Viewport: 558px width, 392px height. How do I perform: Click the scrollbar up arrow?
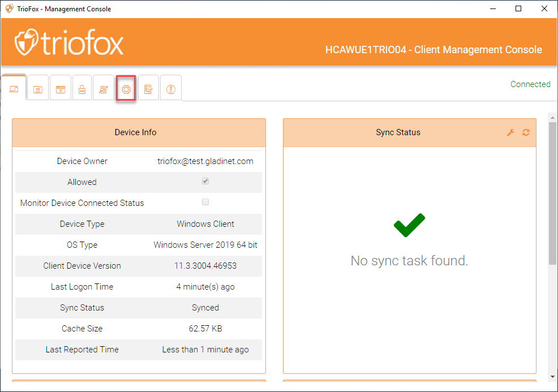pos(552,118)
